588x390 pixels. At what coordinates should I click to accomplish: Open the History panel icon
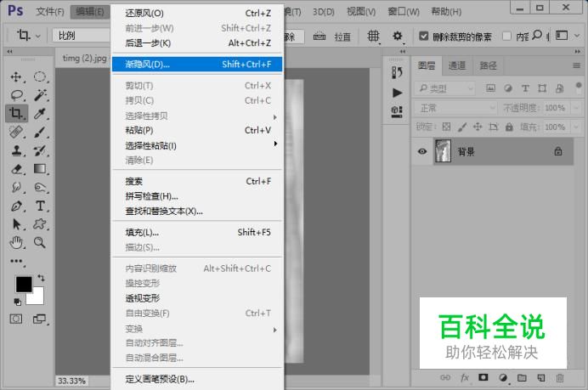pos(397,72)
